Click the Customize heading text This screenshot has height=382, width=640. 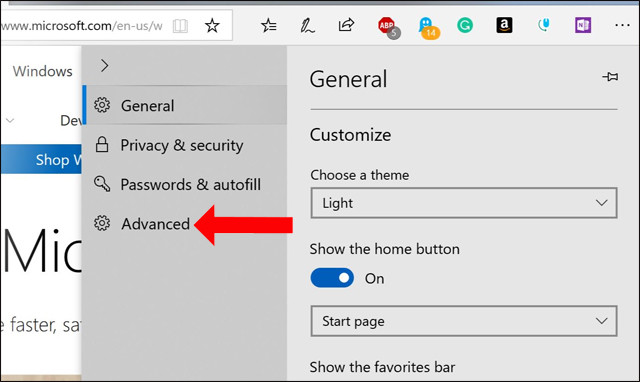350,135
